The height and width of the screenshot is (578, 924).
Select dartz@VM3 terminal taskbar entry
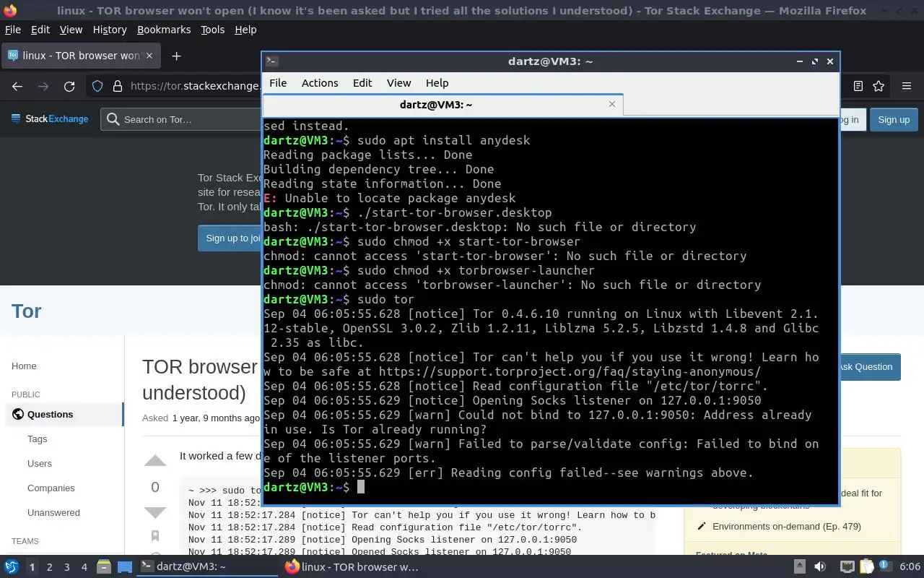click(x=208, y=567)
